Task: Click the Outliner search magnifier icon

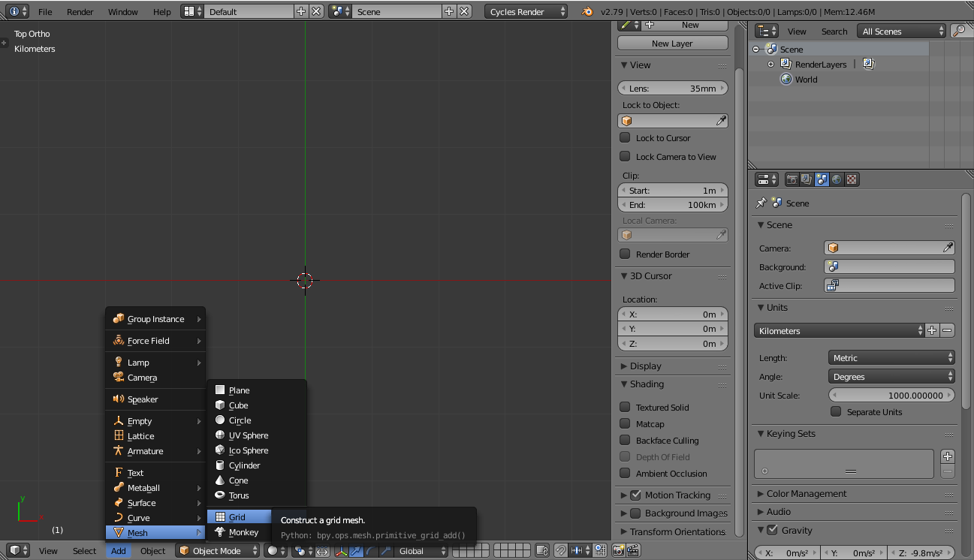Action: [x=959, y=31]
